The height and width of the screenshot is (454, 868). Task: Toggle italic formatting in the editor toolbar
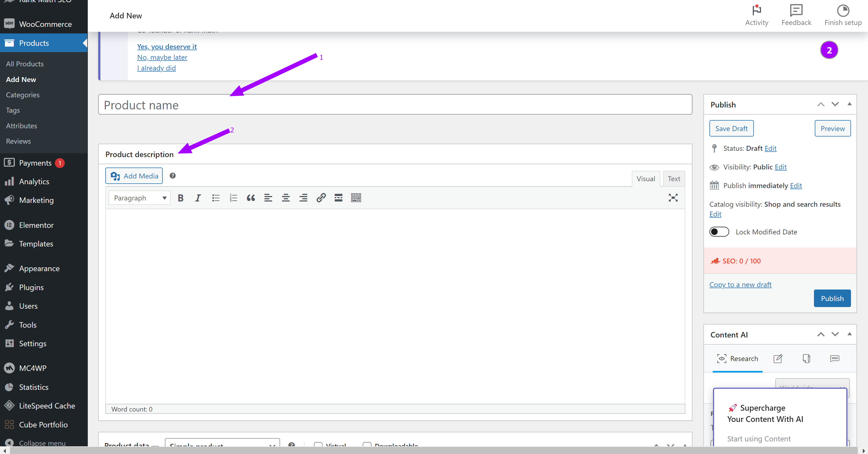(x=198, y=198)
